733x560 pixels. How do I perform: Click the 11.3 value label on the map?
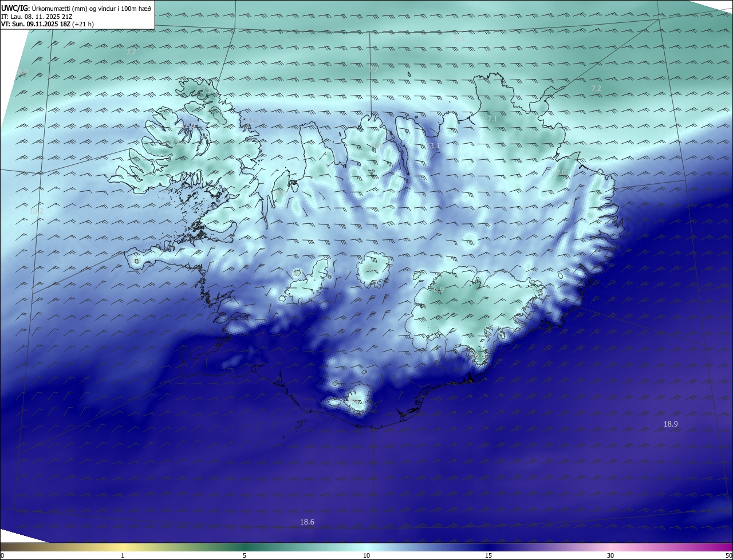tap(254, 121)
